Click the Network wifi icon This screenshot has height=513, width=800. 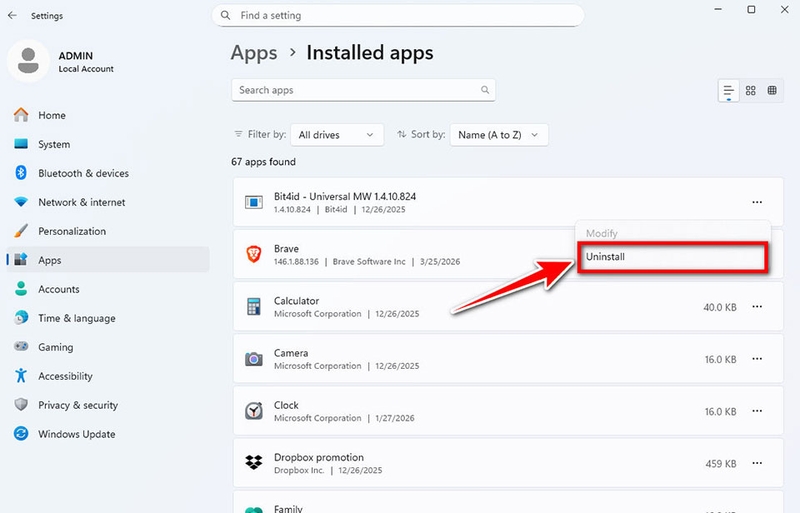point(21,202)
